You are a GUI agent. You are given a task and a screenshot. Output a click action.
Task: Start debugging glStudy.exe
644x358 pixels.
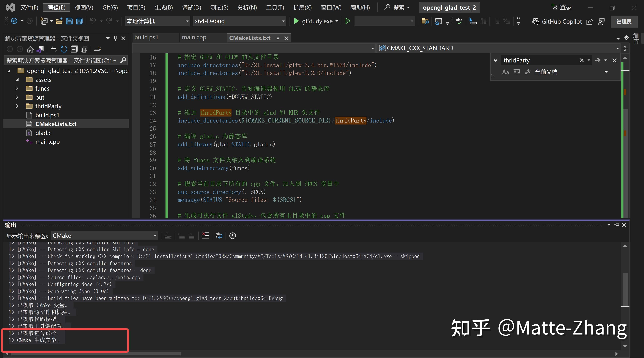coord(297,21)
